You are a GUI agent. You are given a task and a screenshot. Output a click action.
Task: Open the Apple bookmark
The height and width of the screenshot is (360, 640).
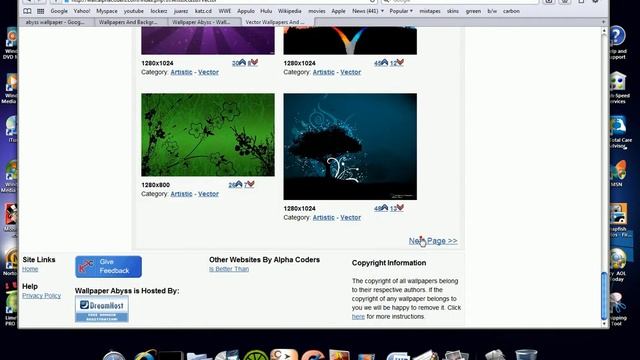pos(338,11)
